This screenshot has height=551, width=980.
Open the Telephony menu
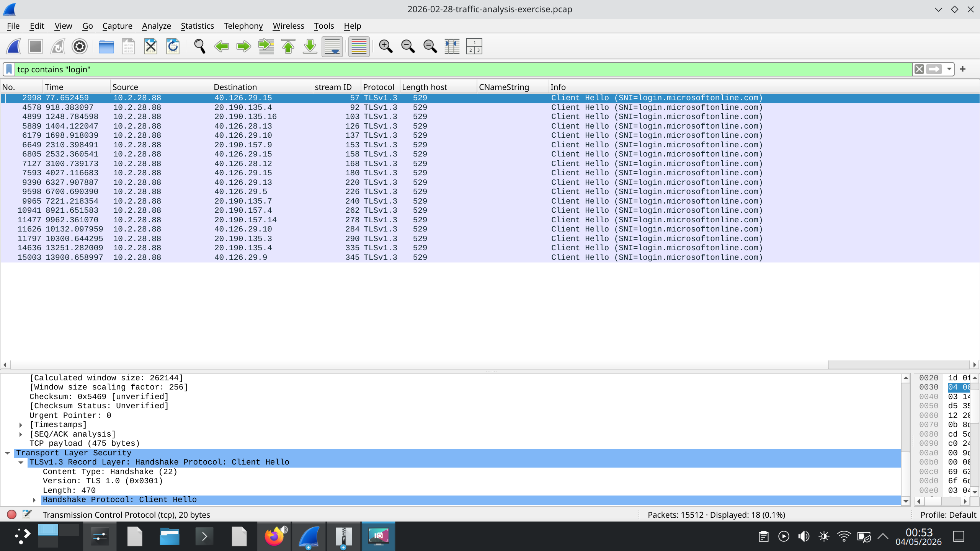[x=243, y=26]
